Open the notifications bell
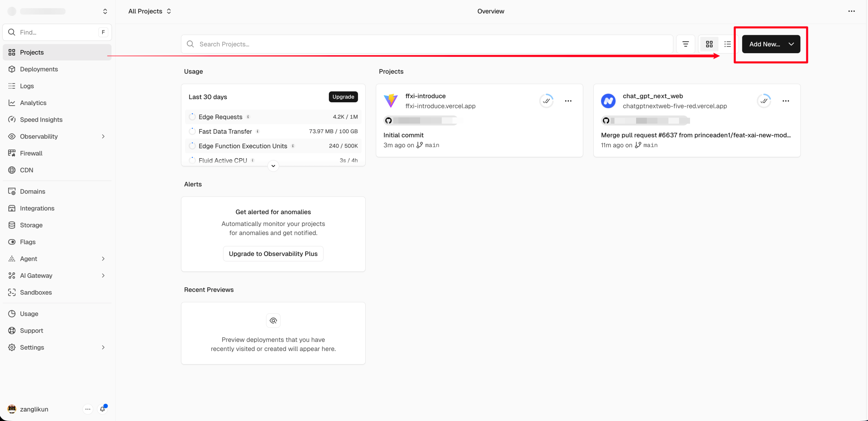The height and width of the screenshot is (421, 868). [x=102, y=409]
